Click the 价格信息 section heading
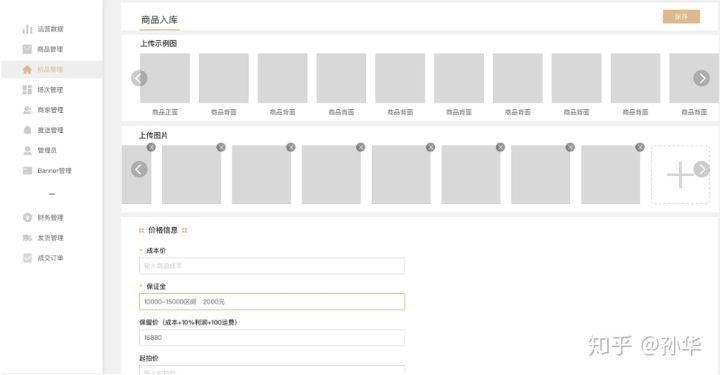Viewport: 720px width, 375px height. coord(163,230)
